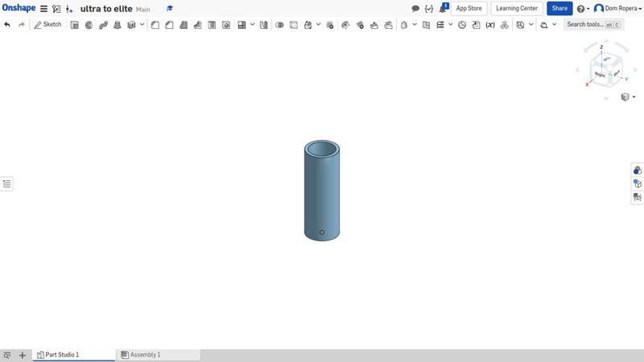The height and width of the screenshot is (362, 644).
Task: Select the Mirror tool
Action: 264,25
